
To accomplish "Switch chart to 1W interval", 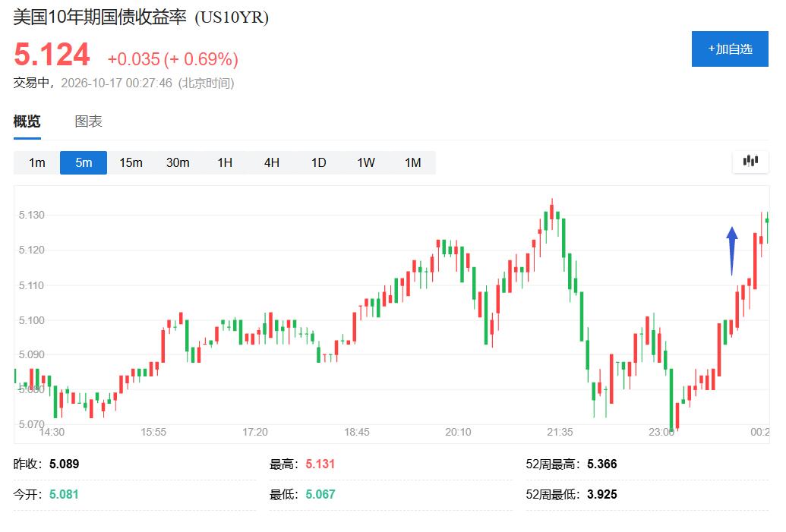I will pyautogui.click(x=366, y=163).
